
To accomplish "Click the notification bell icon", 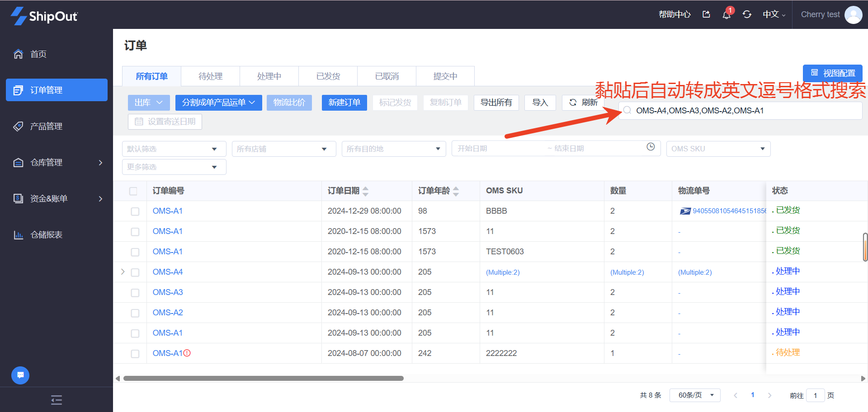I will pyautogui.click(x=726, y=15).
